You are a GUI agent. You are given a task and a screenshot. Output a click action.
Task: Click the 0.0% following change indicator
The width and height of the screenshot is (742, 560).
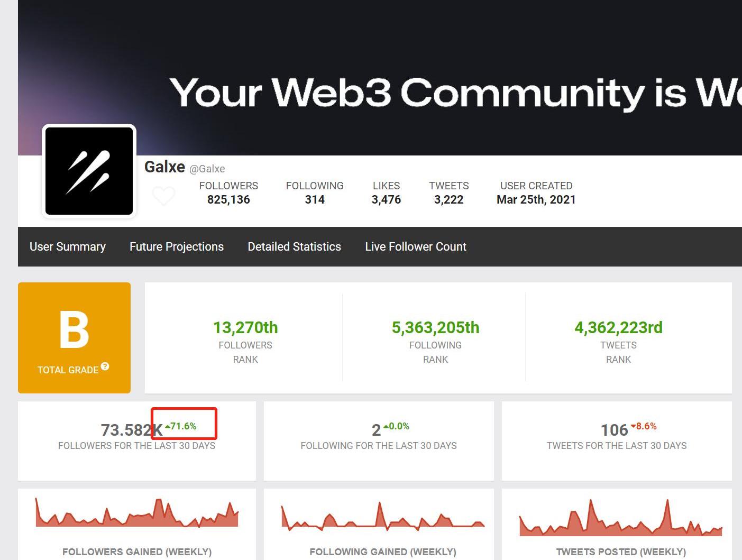tap(396, 426)
